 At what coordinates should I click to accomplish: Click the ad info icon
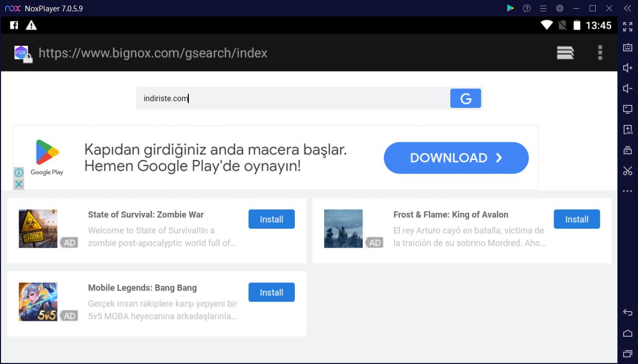point(19,173)
